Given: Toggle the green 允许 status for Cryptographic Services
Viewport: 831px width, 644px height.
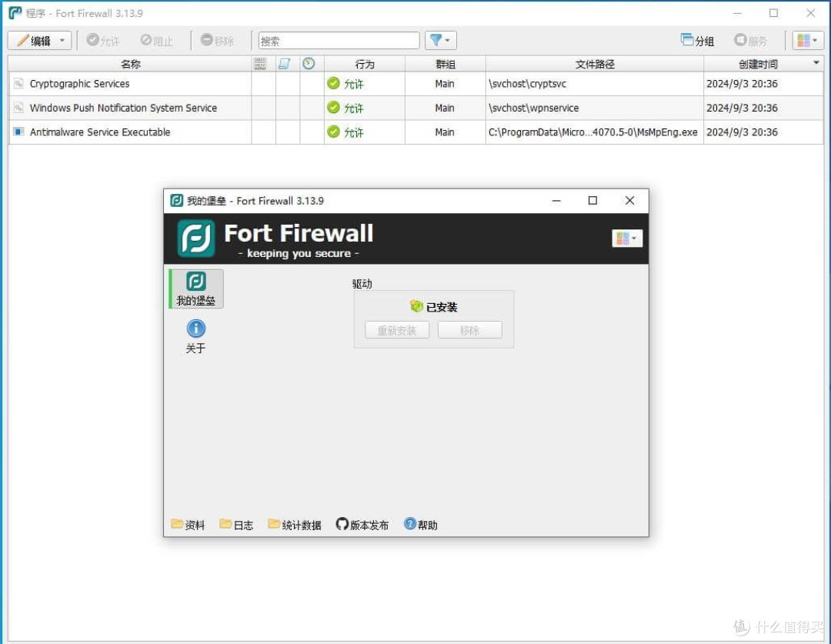Looking at the screenshot, I should pyautogui.click(x=334, y=84).
